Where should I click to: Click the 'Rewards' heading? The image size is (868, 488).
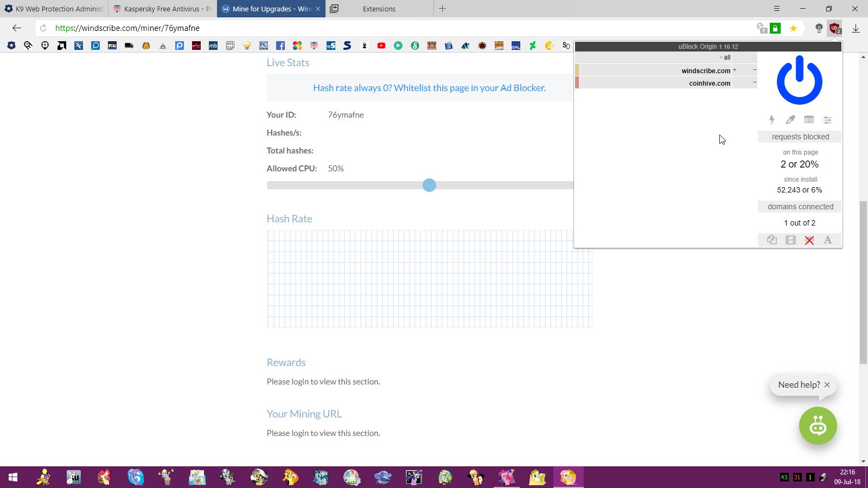(286, 363)
